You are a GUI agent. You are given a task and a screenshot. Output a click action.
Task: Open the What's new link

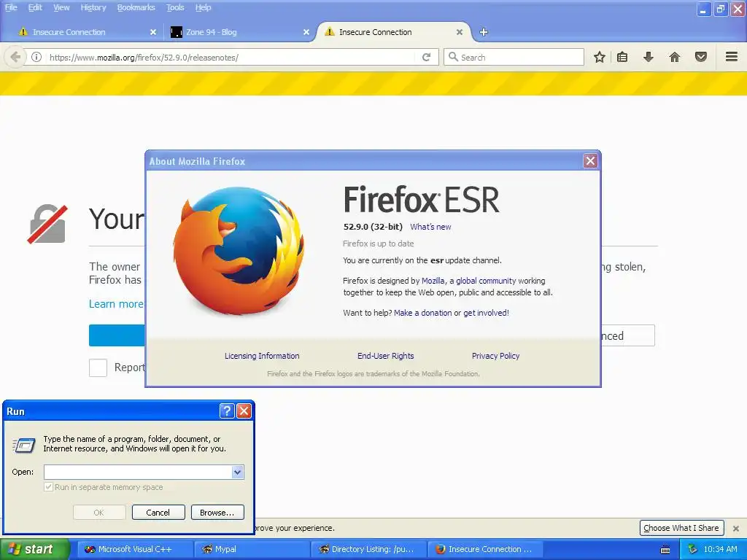click(430, 227)
